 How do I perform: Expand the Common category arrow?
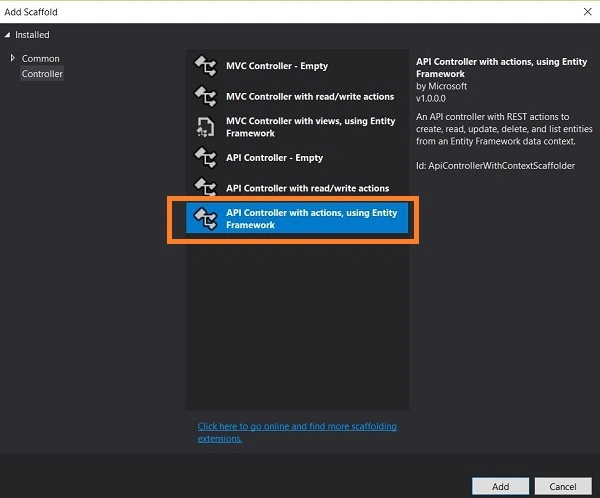point(13,58)
